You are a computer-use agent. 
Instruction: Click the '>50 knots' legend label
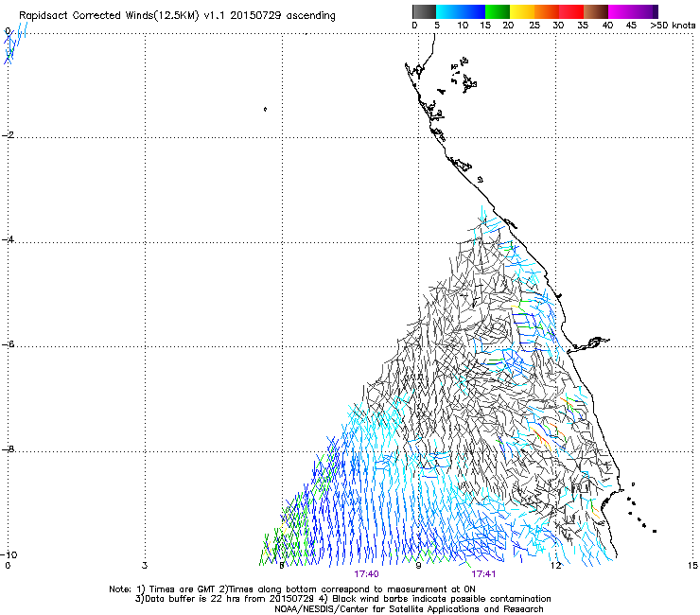coord(673,26)
